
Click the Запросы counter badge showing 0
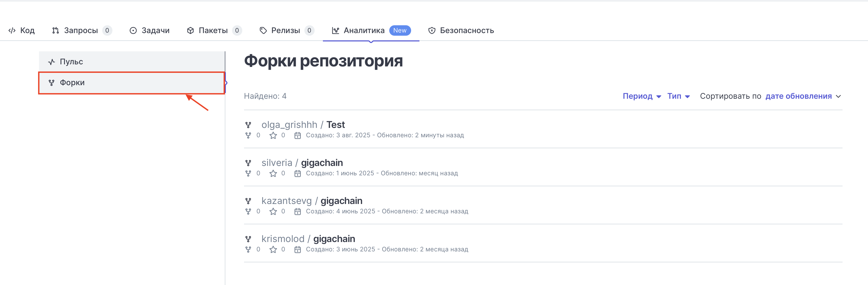click(x=107, y=30)
